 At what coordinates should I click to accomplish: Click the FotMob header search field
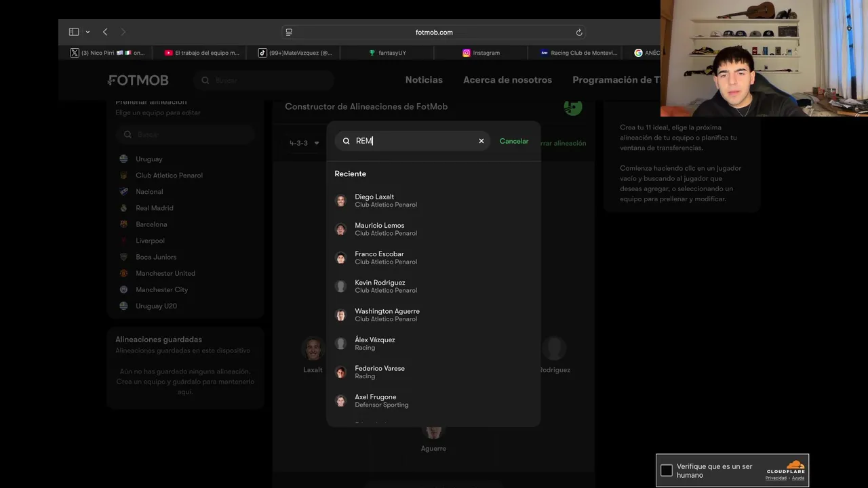click(x=264, y=80)
